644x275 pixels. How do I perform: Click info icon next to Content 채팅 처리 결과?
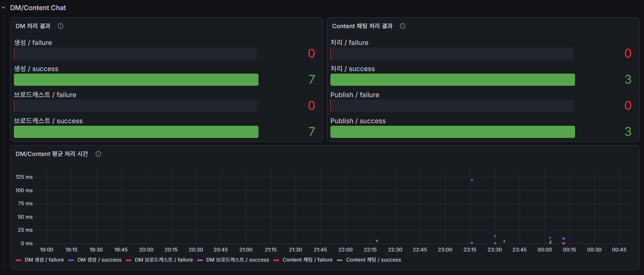(x=403, y=26)
